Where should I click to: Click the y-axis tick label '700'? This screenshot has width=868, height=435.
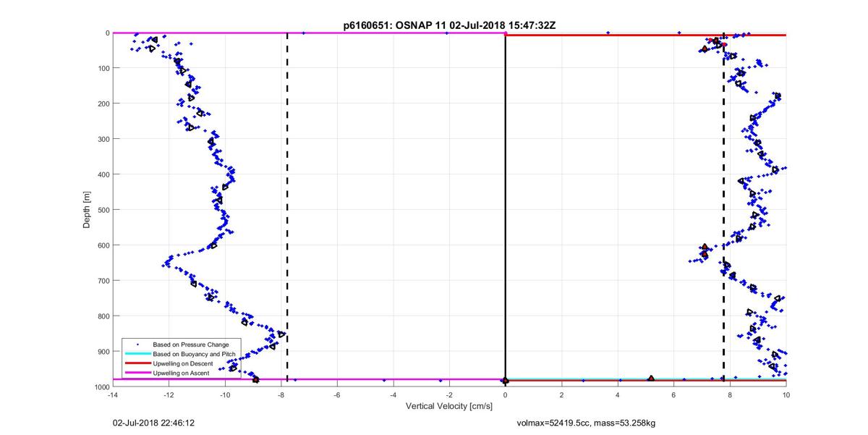(103, 281)
